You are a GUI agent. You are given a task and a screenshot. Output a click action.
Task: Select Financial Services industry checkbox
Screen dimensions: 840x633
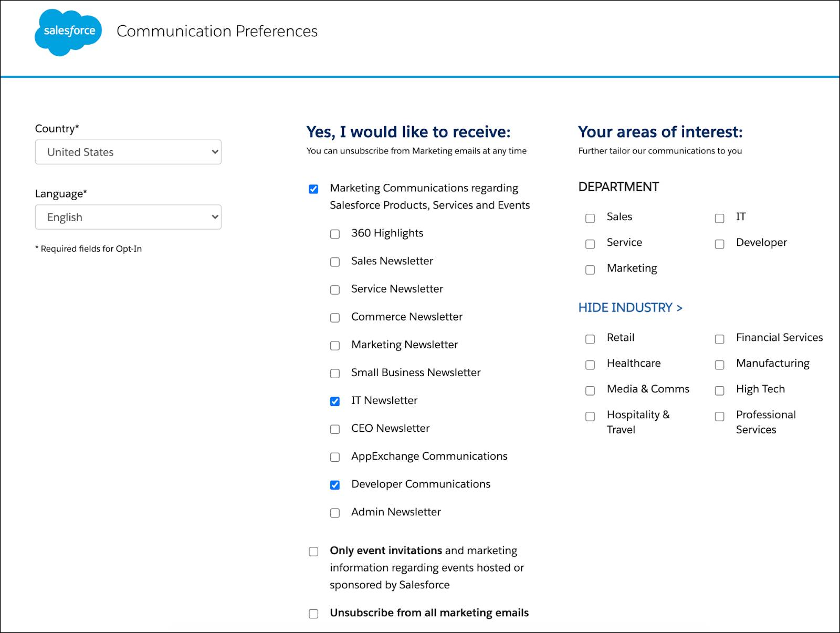pyautogui.click(x=719, y=339)
